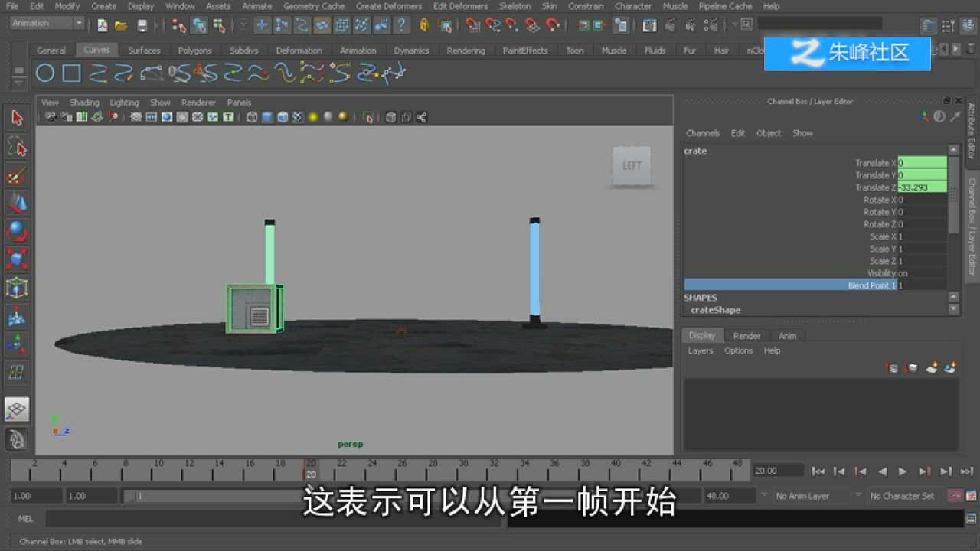980x551 pixels.
Task: Choose the Paint selection tool
Action: click(17, 175)
